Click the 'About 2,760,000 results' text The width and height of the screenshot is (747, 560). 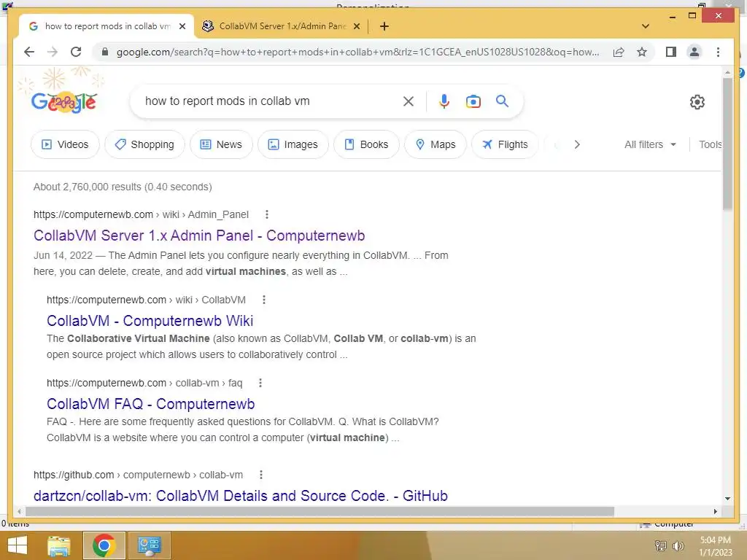point(123,187)
